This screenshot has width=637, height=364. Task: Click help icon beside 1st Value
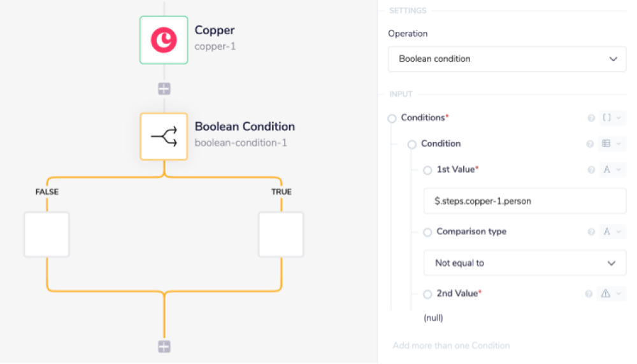point(590,170)
